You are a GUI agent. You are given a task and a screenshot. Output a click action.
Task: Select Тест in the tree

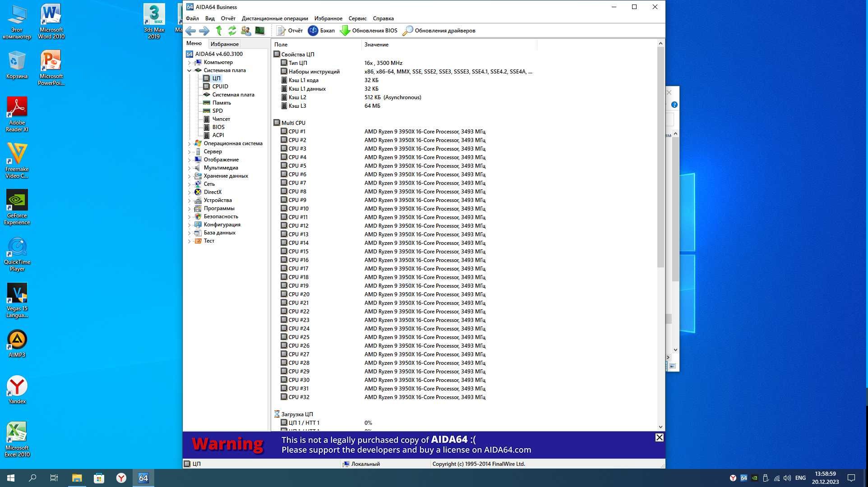point(209,241)
